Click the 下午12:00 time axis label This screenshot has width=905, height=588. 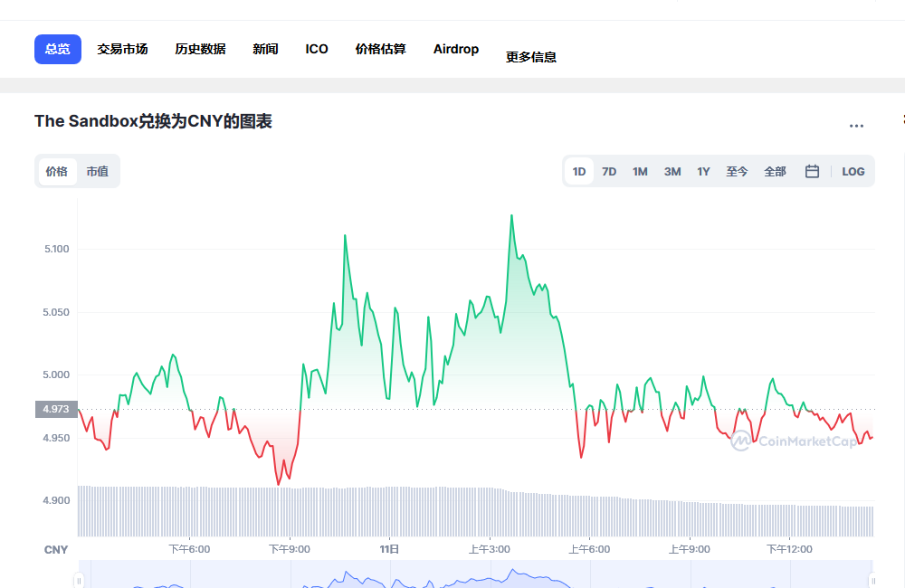click(x=789, y=549)
